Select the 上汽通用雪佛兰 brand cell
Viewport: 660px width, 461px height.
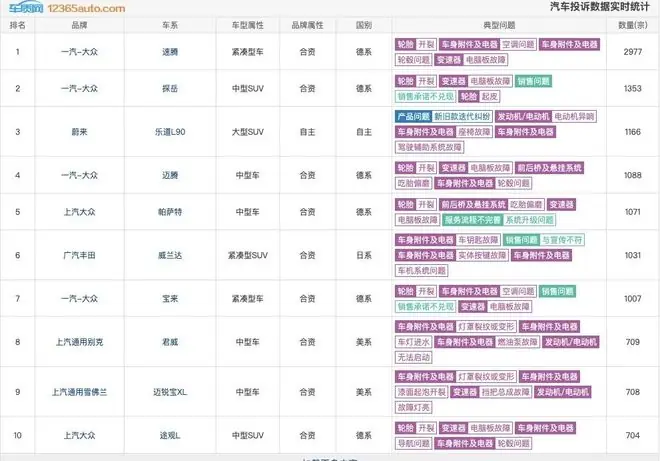pyautogui.click(x=79, y=392)
